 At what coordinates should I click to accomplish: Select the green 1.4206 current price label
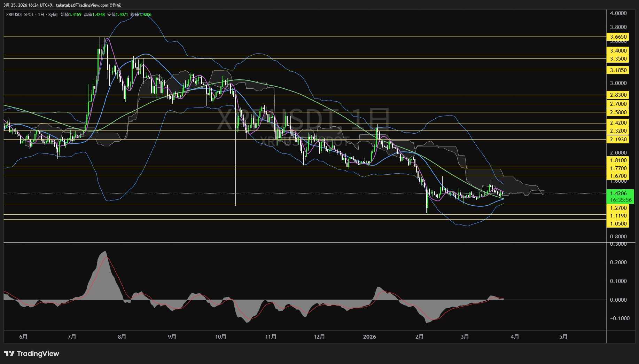tap(619, 193)
